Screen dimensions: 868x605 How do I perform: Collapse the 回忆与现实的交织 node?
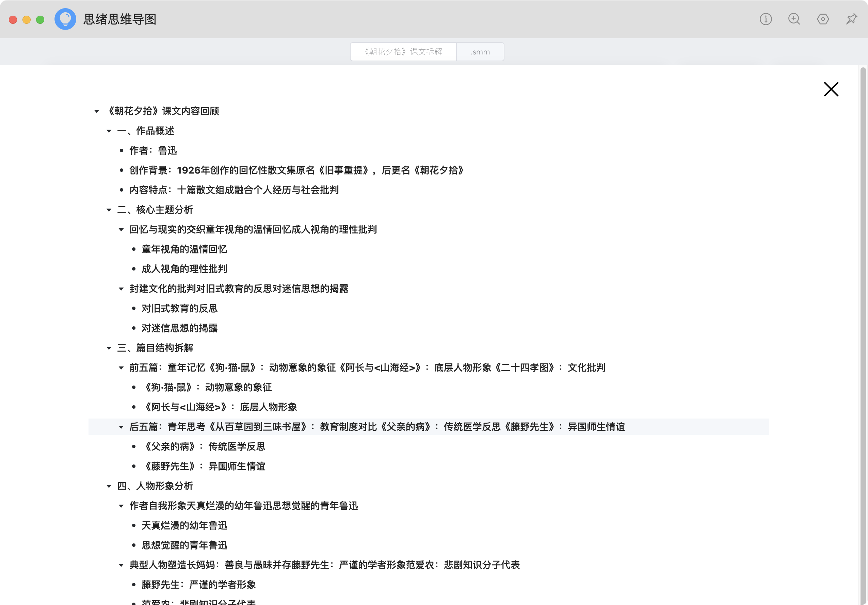pyautogui.click(x=121, y=230)
